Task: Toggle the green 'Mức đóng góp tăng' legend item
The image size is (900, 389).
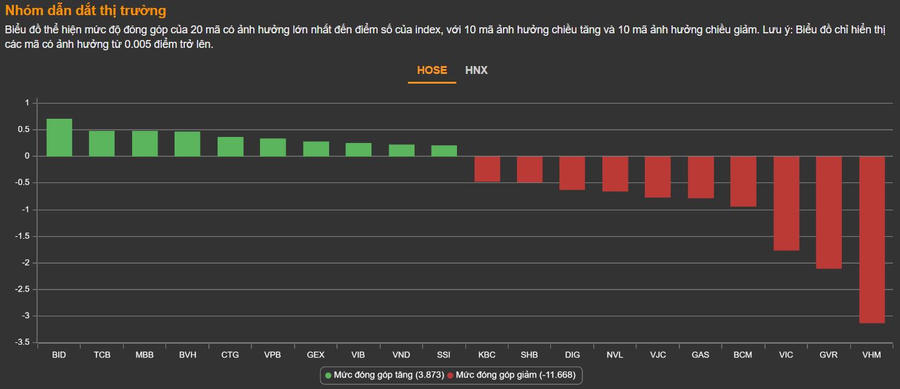Action: click(x=385, y=375)
